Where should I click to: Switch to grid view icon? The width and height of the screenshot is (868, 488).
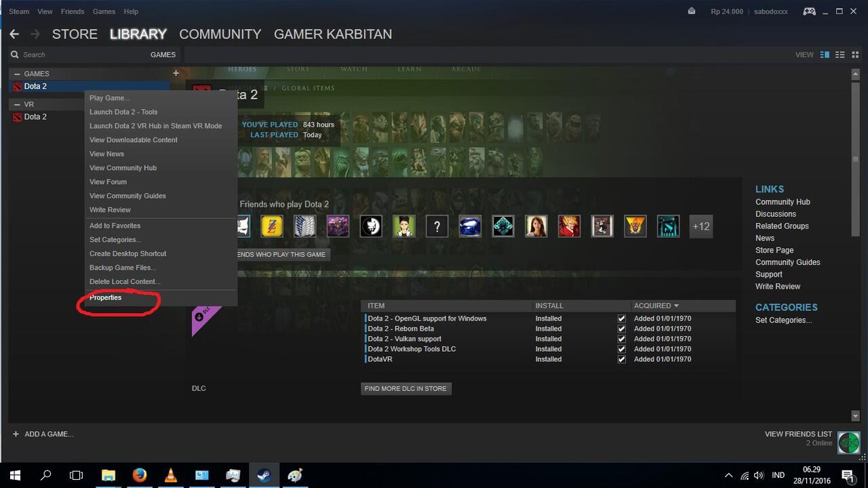point(854,55)
